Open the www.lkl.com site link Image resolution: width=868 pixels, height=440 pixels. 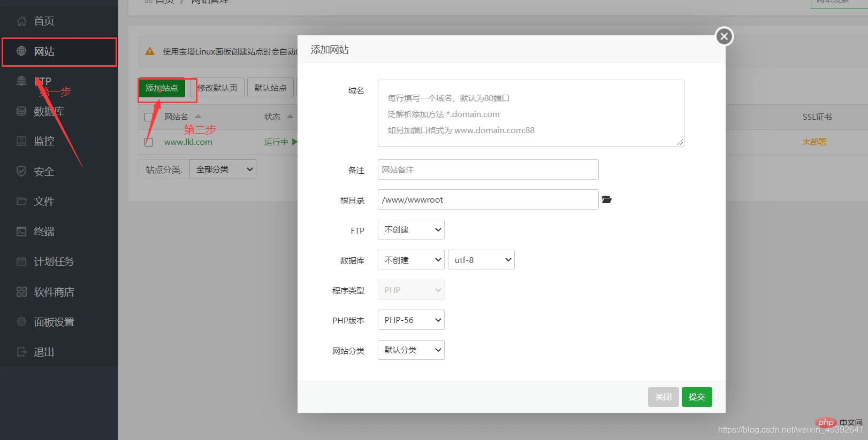(188, 142)
